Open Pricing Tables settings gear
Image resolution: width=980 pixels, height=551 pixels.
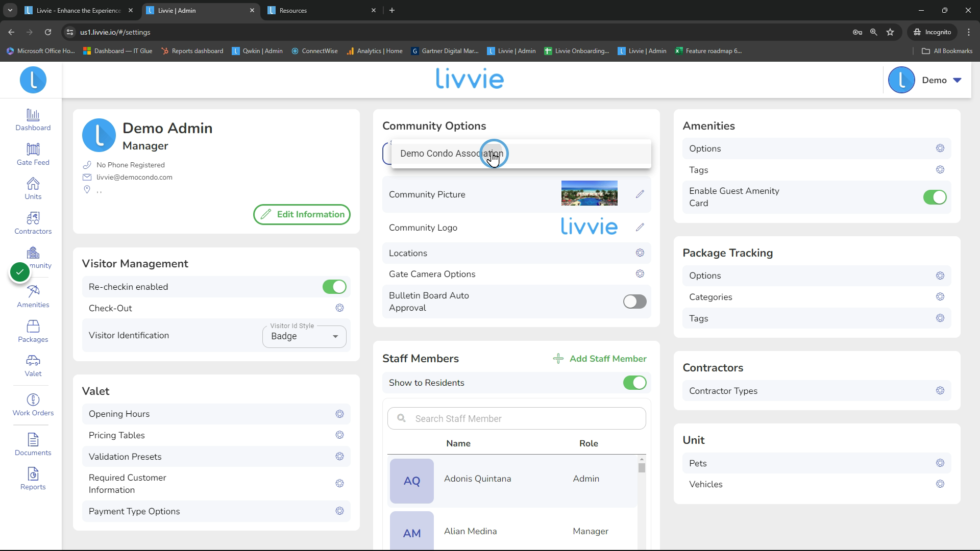tap(339, 435)
